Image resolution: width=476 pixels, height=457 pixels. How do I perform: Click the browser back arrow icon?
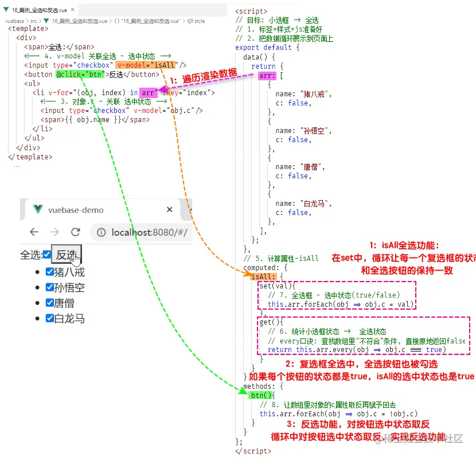point(34,232)
